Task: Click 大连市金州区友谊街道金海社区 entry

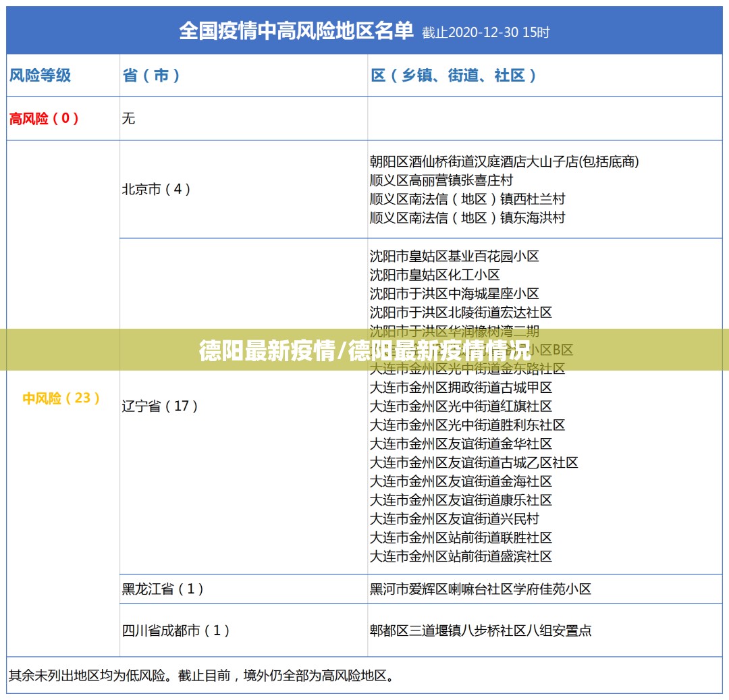Action: click(x=461, y=481)
